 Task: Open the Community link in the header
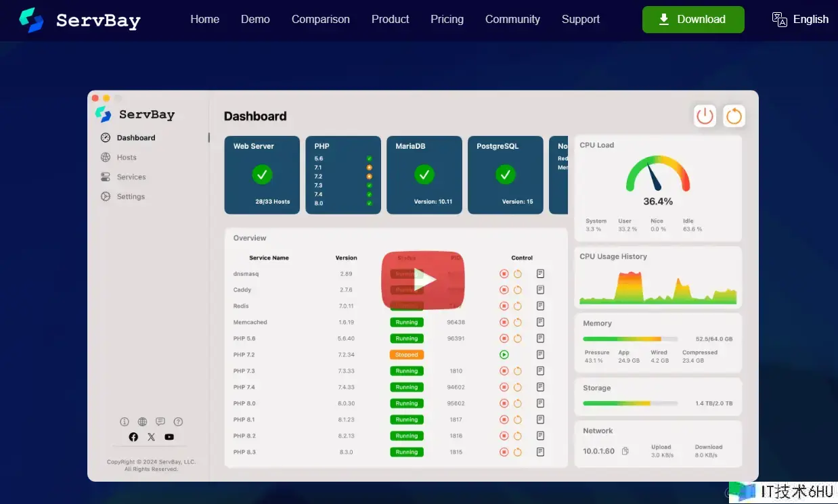click(512, 19)
